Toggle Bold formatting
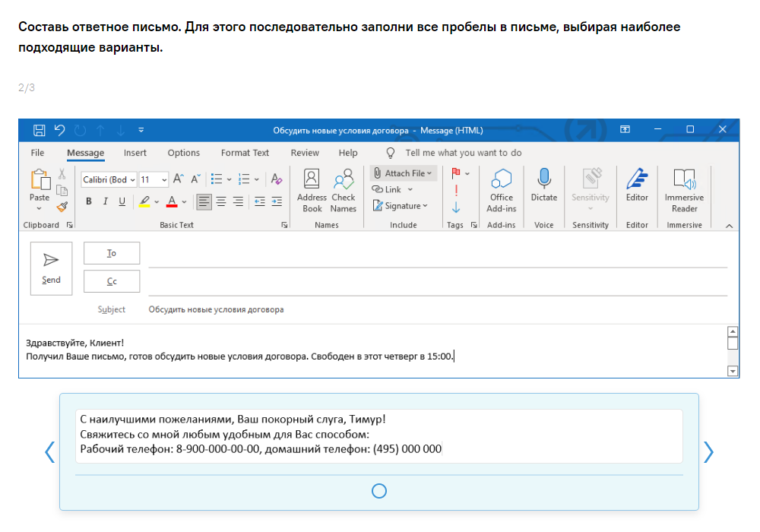 pos(89,201)
